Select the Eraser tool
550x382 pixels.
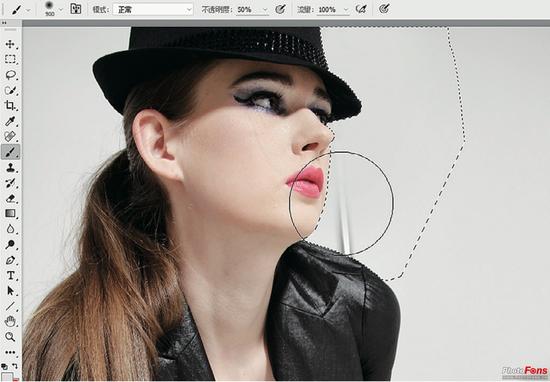tap(10, 198)
